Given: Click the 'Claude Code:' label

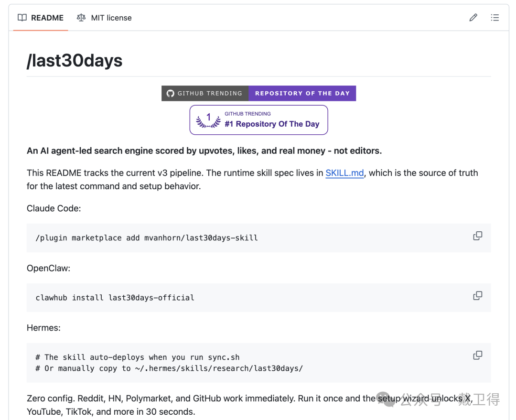Looking at the screenshot, I should point(54,208).
